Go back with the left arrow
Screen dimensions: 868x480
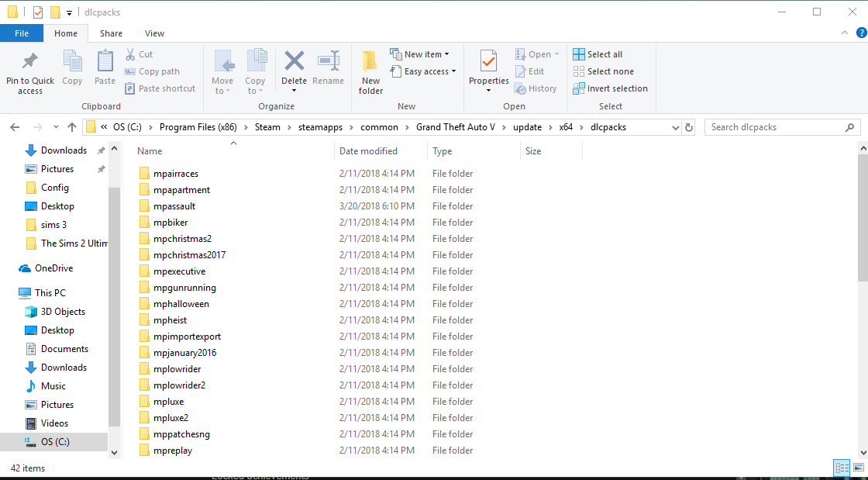pyautogui.click(x=15, y=127)
